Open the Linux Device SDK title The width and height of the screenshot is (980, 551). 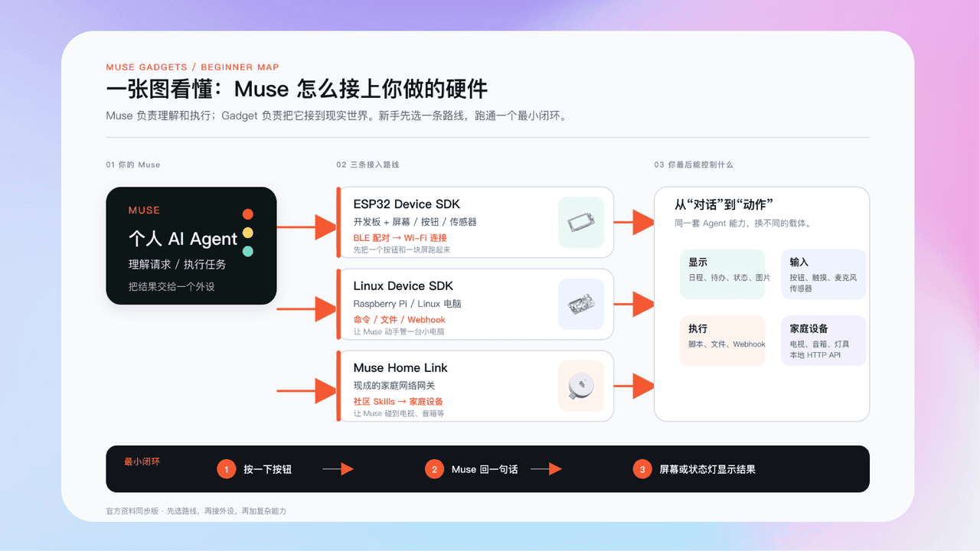[403, 286]
